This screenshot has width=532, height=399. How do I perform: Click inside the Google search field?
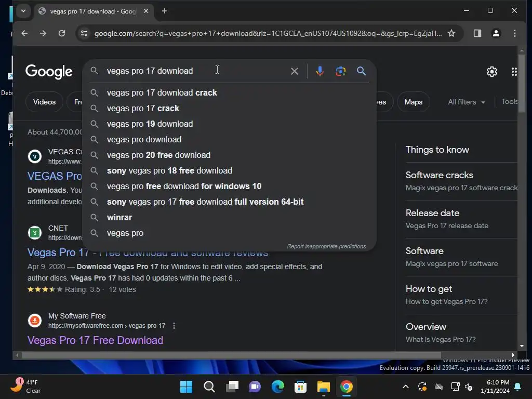(196, 71)
